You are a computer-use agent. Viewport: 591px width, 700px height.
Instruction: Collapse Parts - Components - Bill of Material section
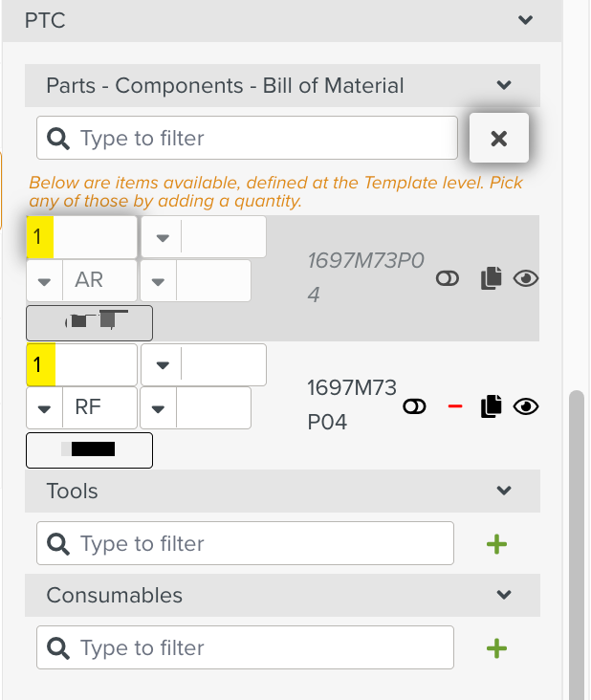coord(504,85)
